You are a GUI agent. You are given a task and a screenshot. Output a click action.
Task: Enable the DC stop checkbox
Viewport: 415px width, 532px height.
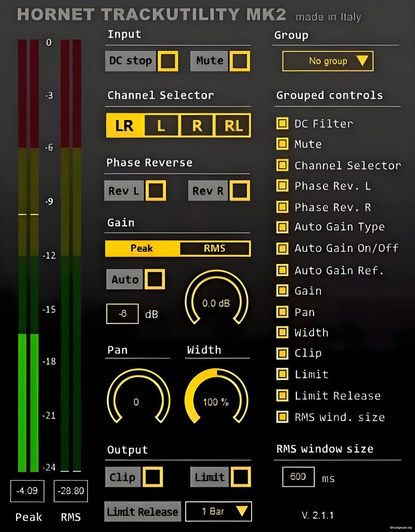click(x=168, y=61)
